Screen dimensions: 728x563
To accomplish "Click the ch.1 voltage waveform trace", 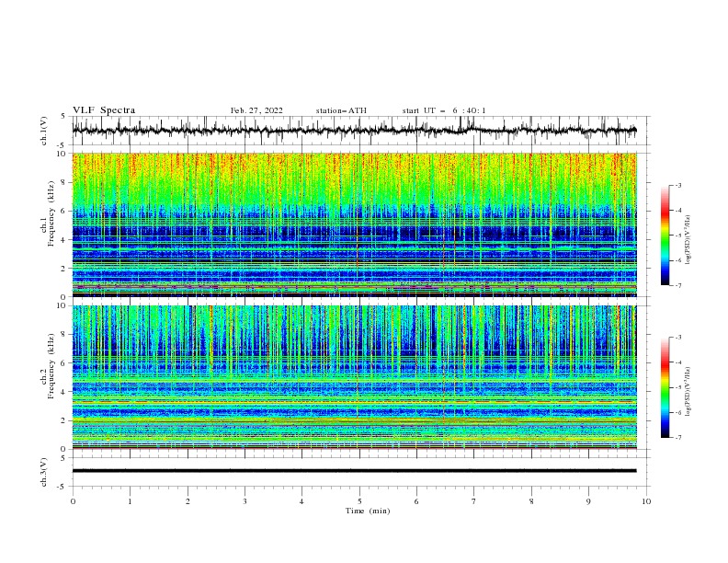I will 355,131.
